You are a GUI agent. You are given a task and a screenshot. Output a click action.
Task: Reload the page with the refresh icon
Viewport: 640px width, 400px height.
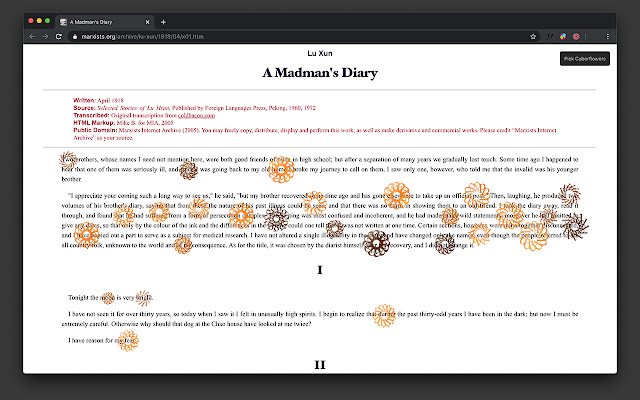click(x=59, y=36)
